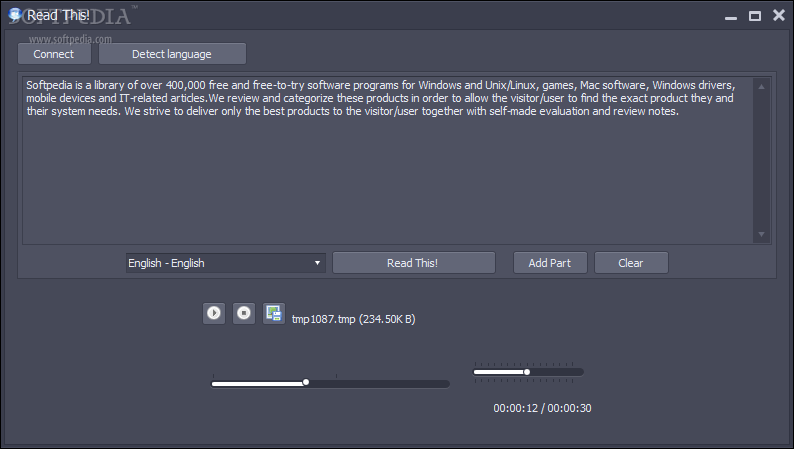Click the Read This! button
The image size is (794, 449).
414,263
